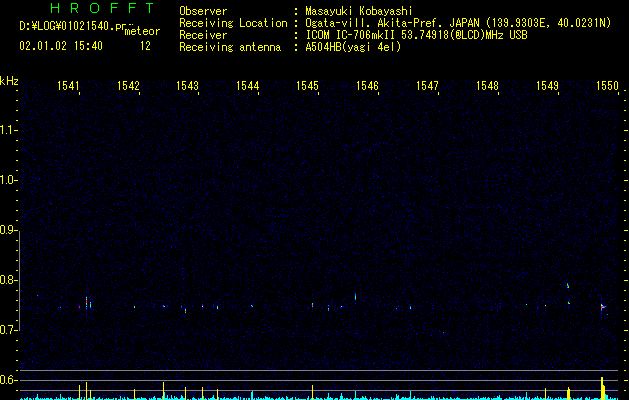Click the 'Receiving Location' label
Viewport: 629px width, 400px height.
(233, 23)
